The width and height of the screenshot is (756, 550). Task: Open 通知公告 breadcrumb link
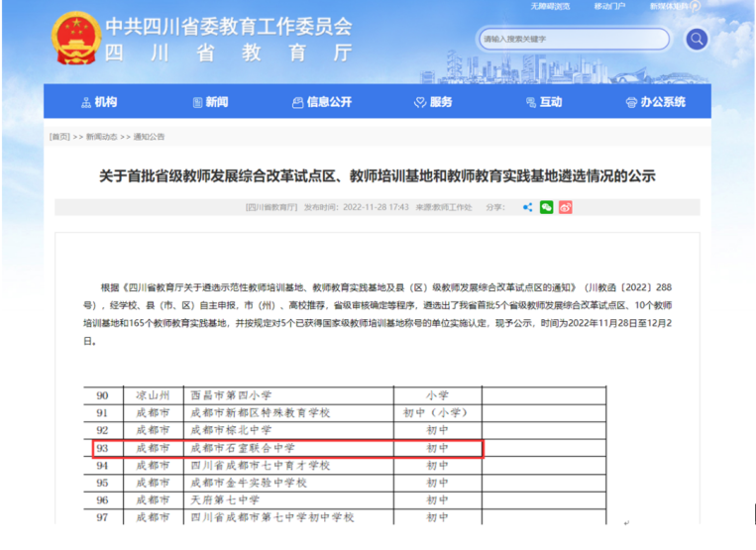click(149, 137)
